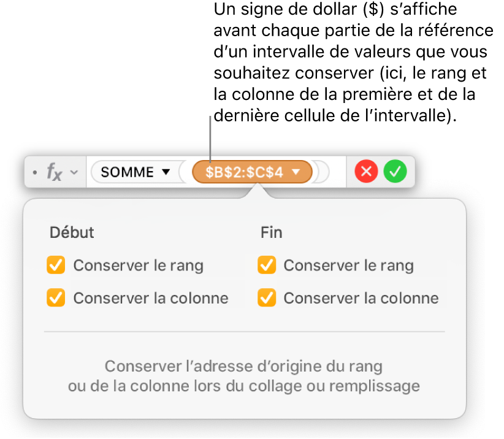The width and height of the screenshot is (504, 439).
Task: Click the red cancel formula button
Action: coord(367,172)
